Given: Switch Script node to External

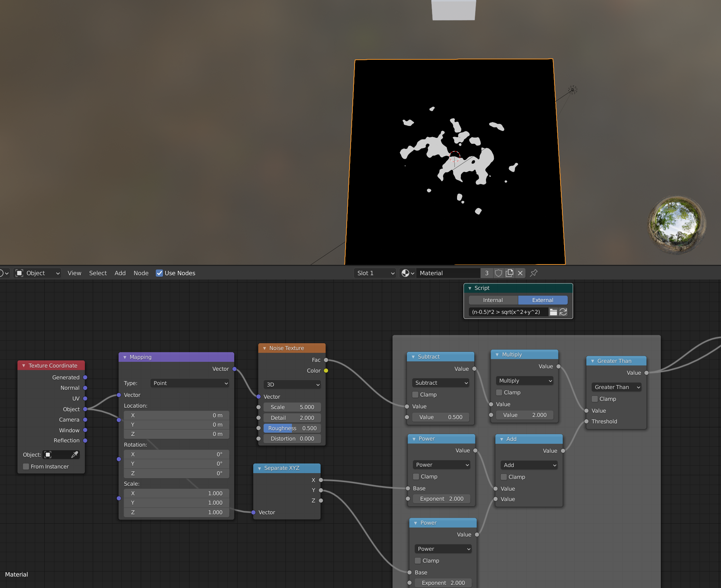Looking at the screenshot, I should coord(543,300).
